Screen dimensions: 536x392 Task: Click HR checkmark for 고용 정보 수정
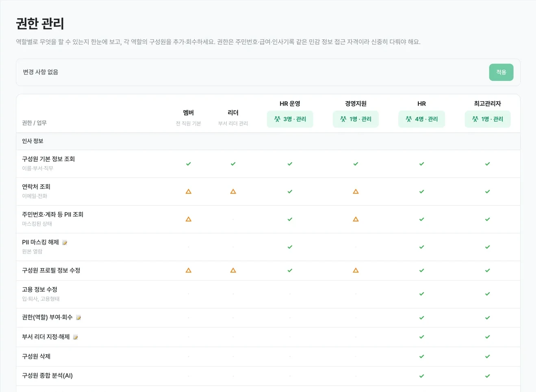click(x=421, y=294)
